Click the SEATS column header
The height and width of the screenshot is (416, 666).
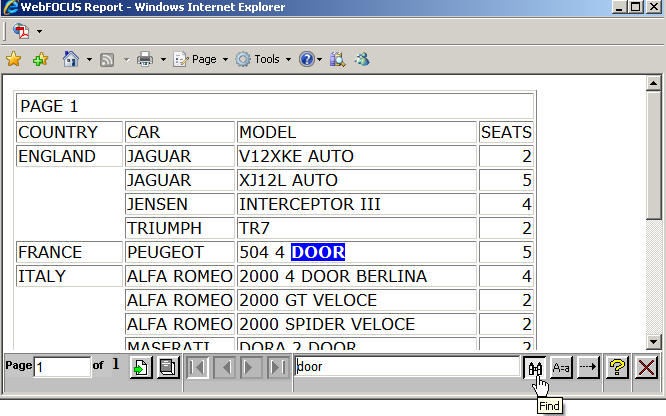coord(506,132)
